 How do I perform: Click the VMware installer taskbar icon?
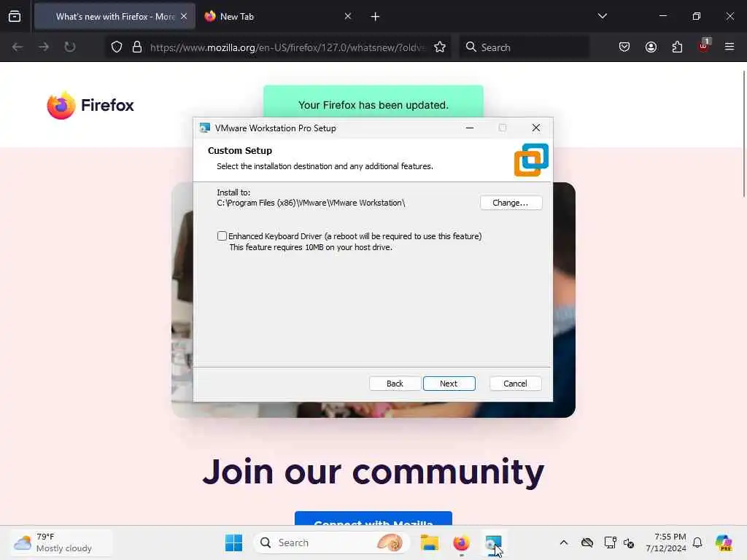(x=493, y=542)
